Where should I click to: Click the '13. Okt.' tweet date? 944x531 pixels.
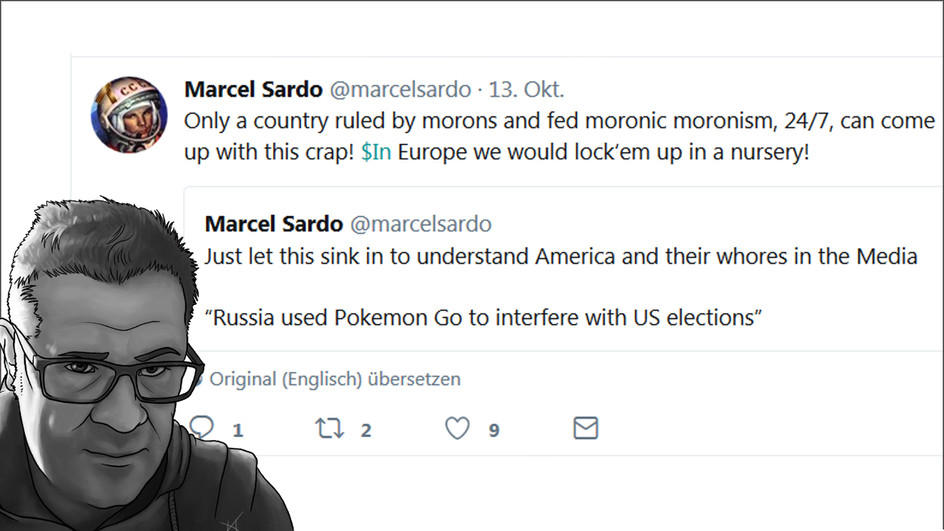point(526,89)
